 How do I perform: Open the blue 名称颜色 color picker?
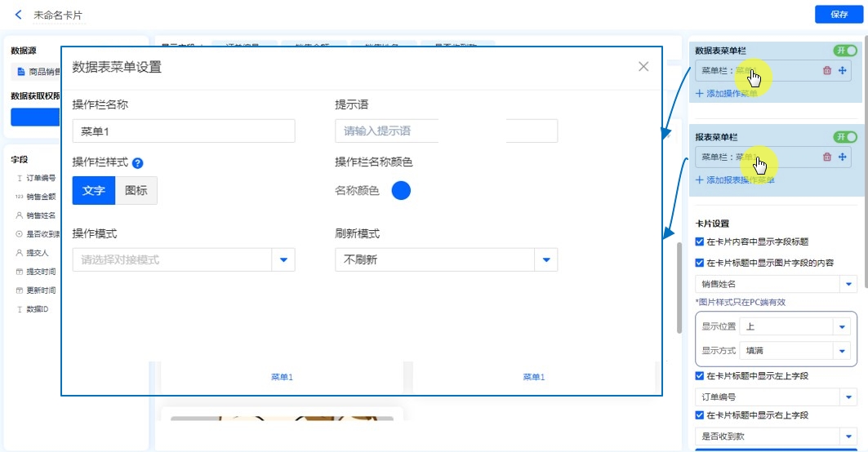pyautogui.click(x=401, y=191)
